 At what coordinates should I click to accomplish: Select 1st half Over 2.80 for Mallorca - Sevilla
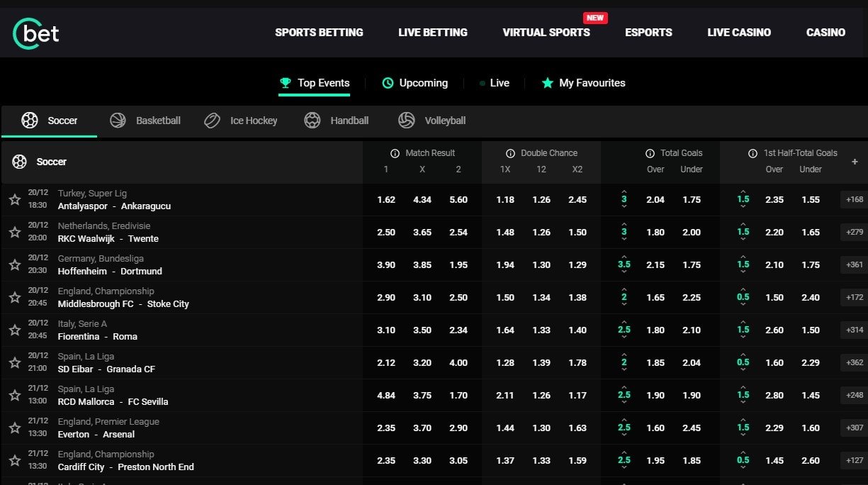[x=774, y=396]
